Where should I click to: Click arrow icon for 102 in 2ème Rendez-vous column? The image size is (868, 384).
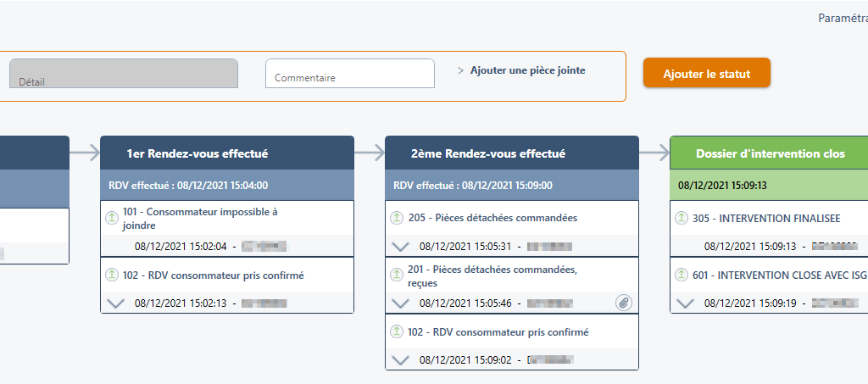tap(396, 332)
